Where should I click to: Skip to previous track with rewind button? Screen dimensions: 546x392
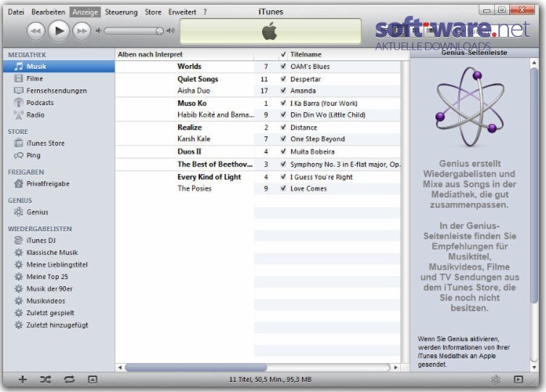[35, 31]
